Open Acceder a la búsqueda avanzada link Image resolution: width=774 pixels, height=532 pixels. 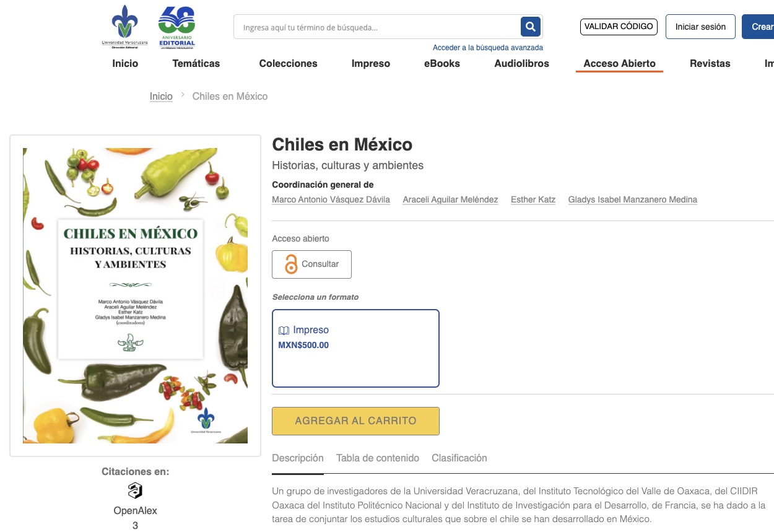click(x=488, y=48)
